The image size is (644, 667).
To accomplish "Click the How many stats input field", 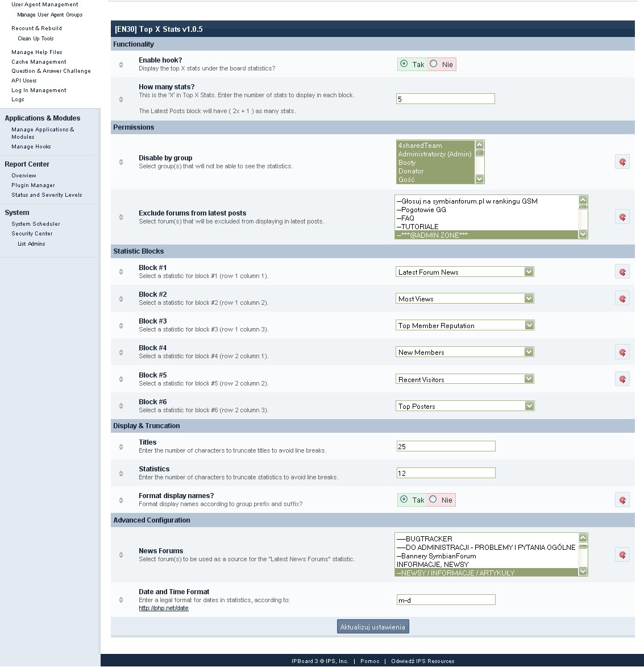I will [445, 99].
